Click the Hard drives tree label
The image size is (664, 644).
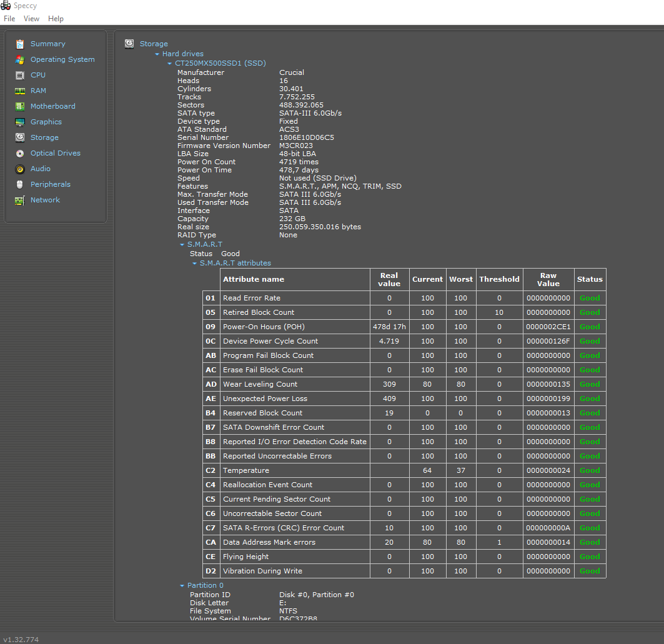pos(183,54)
